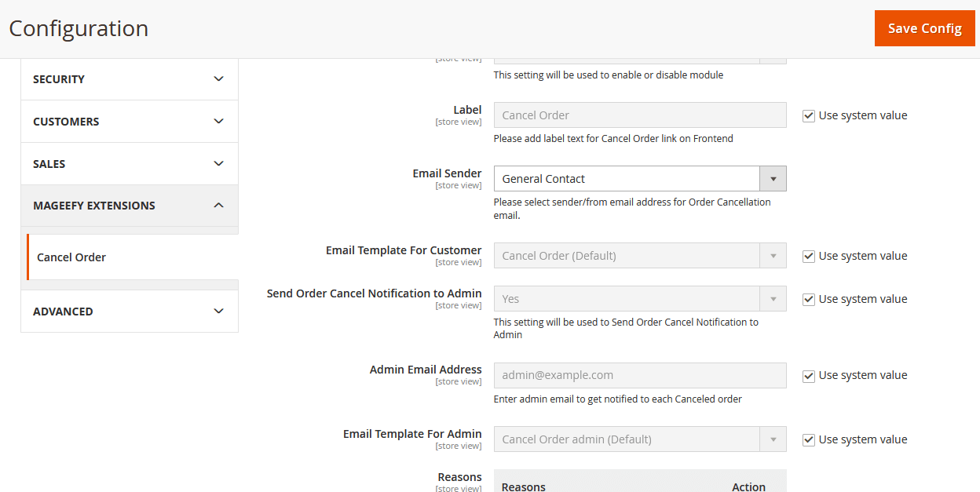980x492 pixels.
Task: Expand the Sales section chevron
Action: pyautogui.click(x=219, y=164)
